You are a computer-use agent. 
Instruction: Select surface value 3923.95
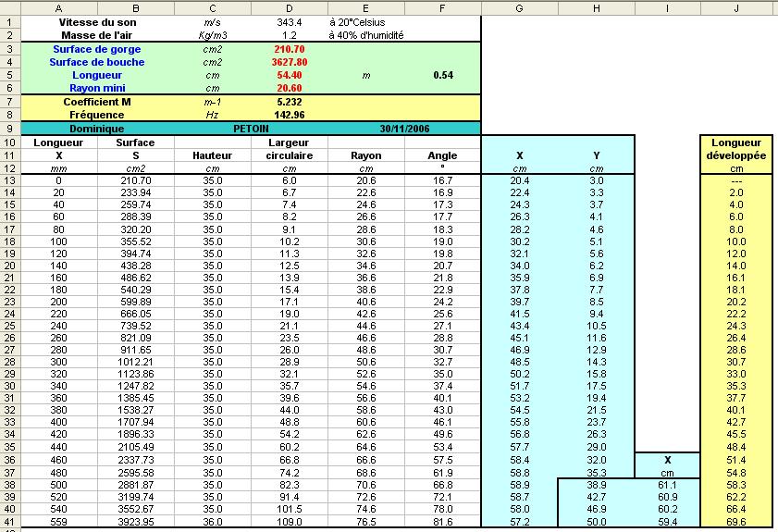(136, 522)
